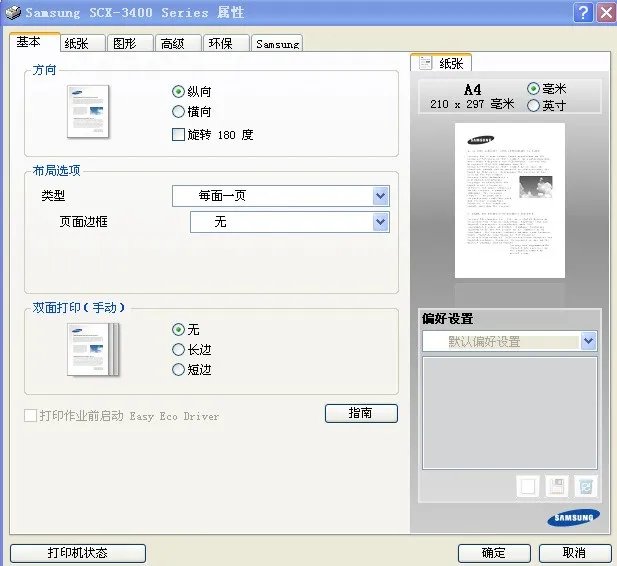The image size is (617, 566).
Task: Open the Samsung tab
Action: click(x=277, y=43)
